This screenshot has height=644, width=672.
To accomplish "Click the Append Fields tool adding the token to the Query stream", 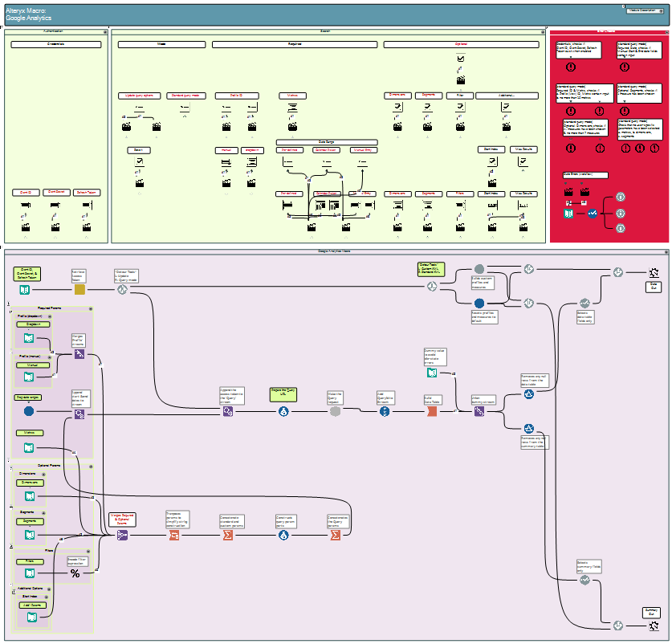I will pos(228,412).
